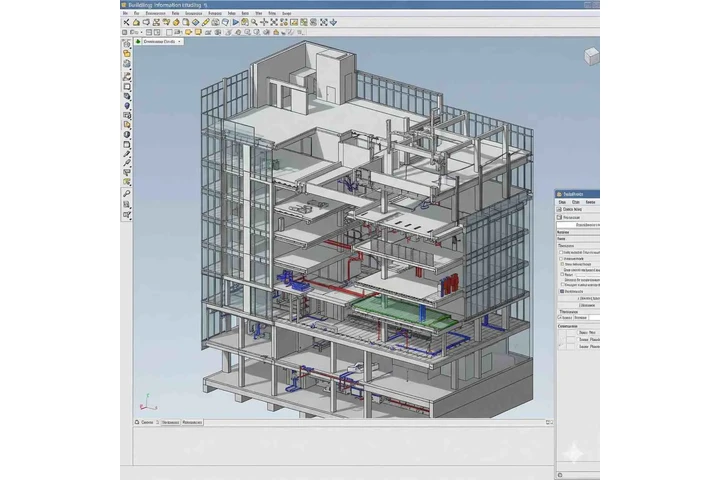Click the yellow house icon in top toolbar row
This screenshot has height=480, width=720.
(136, 22)
